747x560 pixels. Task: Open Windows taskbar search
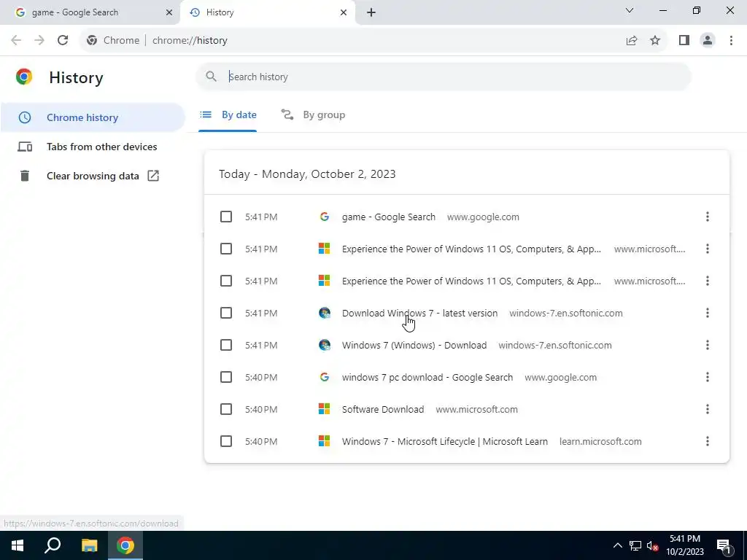click(53, 545)
